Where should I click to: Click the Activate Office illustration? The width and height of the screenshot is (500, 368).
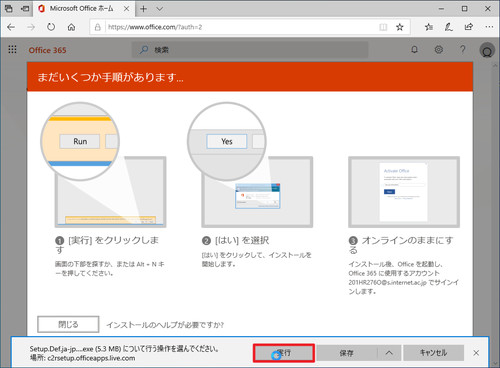point(404,192)
